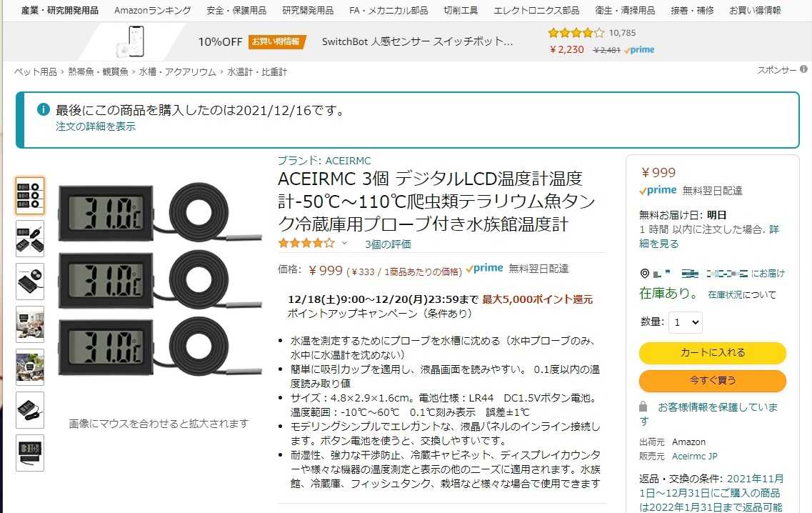Image resolution: width=812 pixels, height=513 pixels.
Task: Open お客様情報を保護しています link
Action: (x=708, y=414)
